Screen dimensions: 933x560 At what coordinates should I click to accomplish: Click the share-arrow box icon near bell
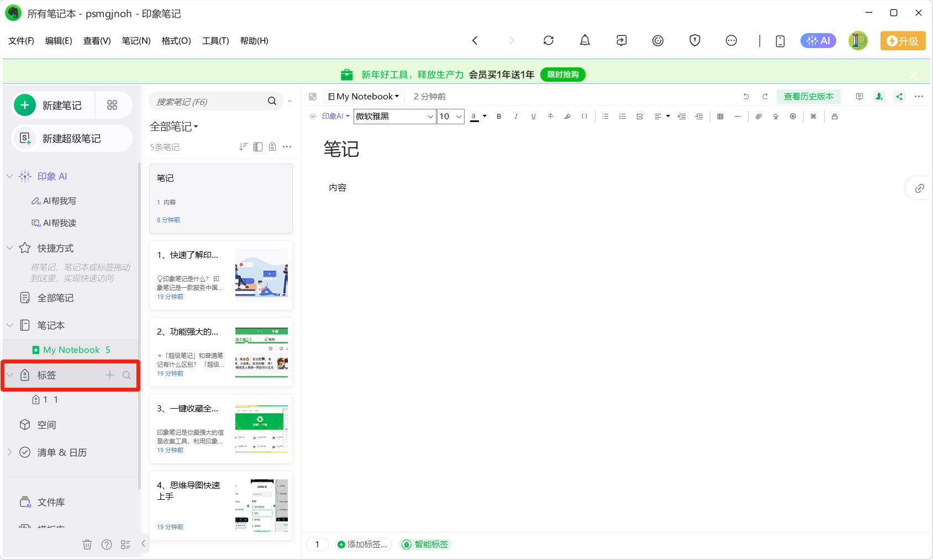click(621, 40)
